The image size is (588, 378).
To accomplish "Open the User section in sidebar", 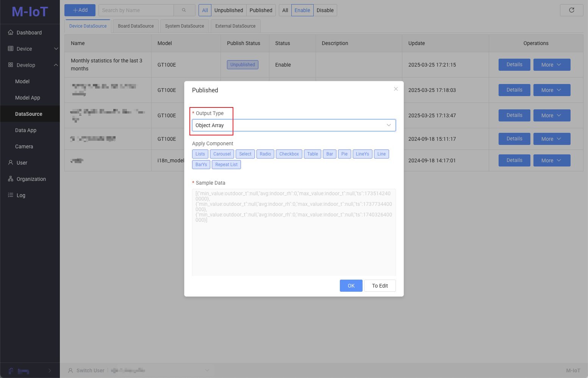I will 22,163.
